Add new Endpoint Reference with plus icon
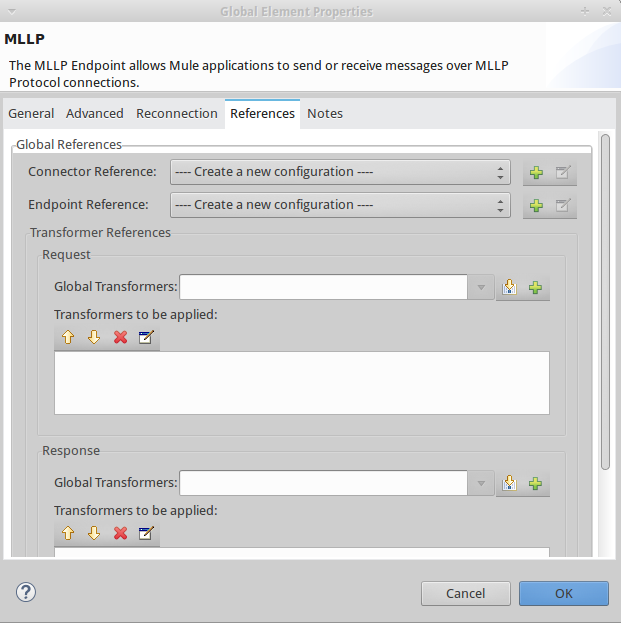 536,205
